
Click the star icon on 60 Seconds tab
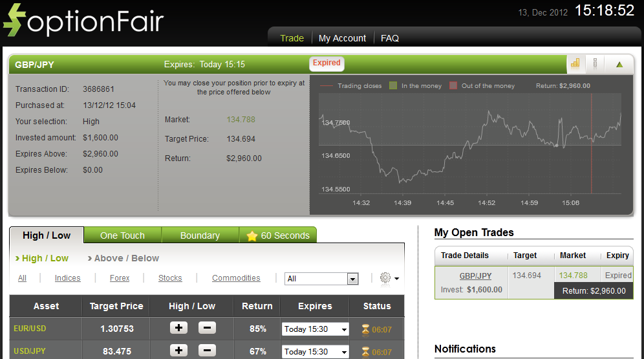(252, 235)
